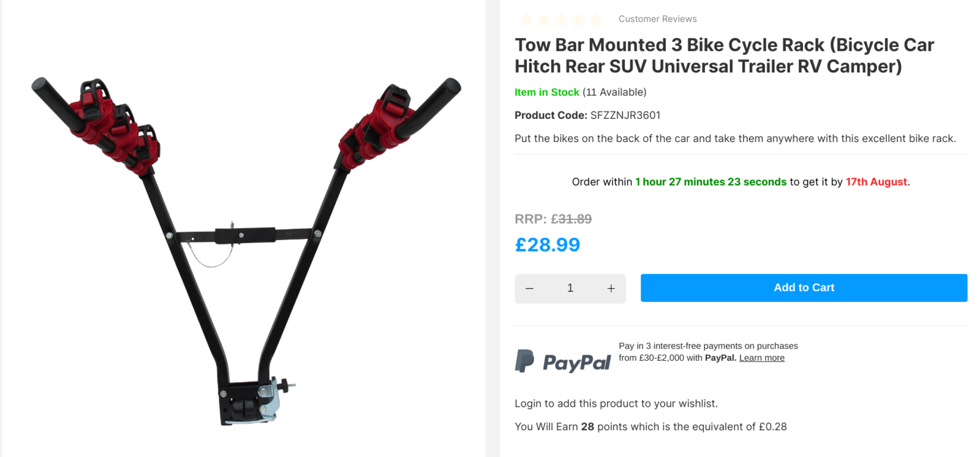
Task: Click the fourth rating star
Action: [578, 20]
